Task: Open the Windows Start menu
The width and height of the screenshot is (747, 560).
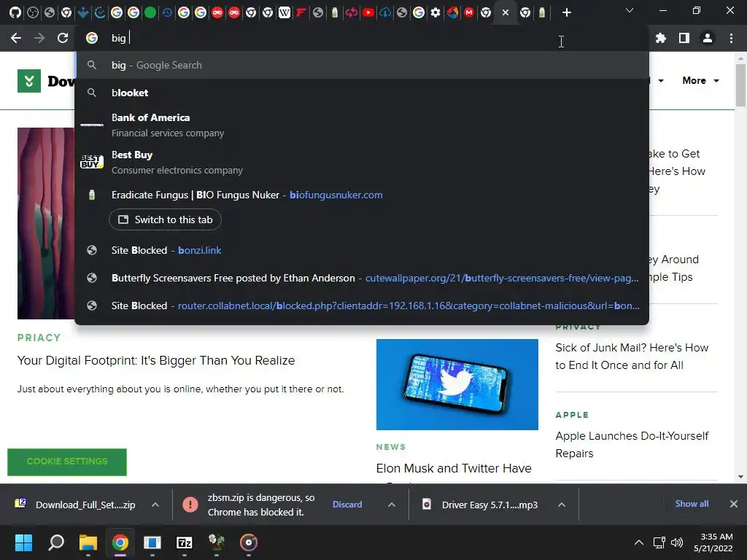Action: pos(23,542)
